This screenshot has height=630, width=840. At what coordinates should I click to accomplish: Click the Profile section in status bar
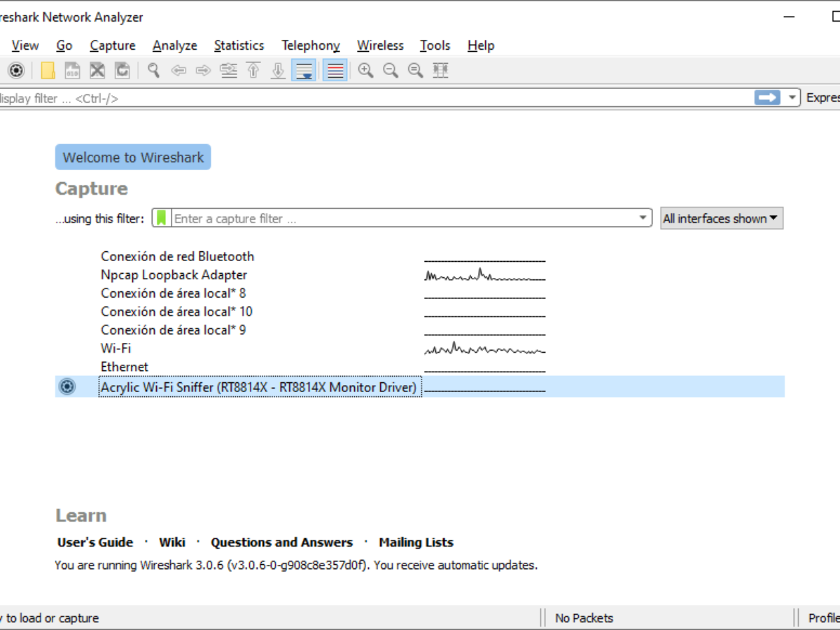824,618
